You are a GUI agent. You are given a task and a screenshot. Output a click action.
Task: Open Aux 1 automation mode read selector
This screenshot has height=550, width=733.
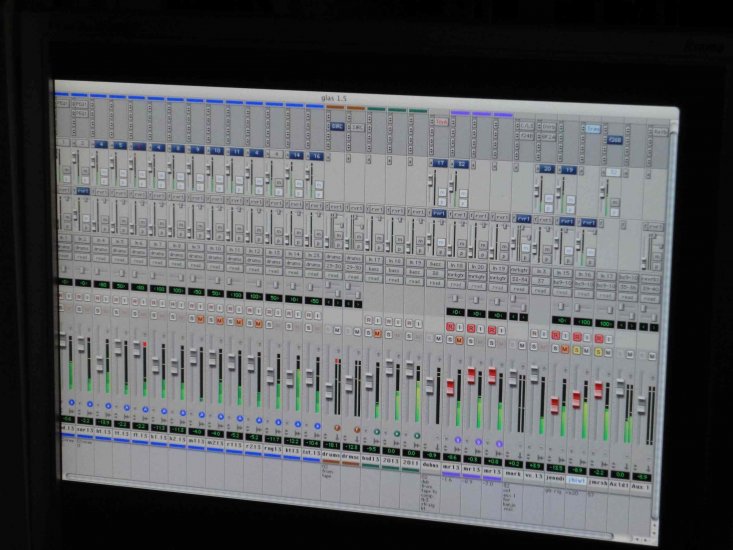coord(649,299)
